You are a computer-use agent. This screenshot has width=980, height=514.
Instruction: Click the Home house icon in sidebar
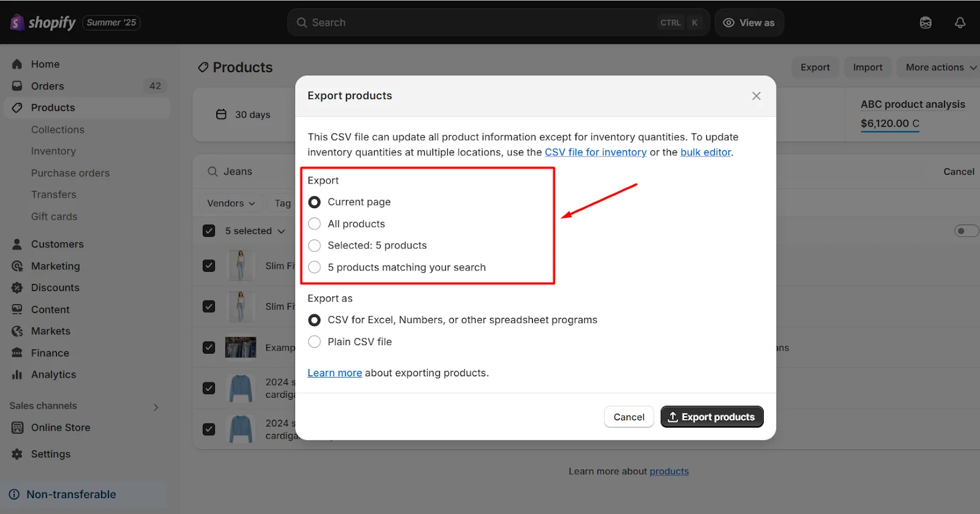(17, 64)
